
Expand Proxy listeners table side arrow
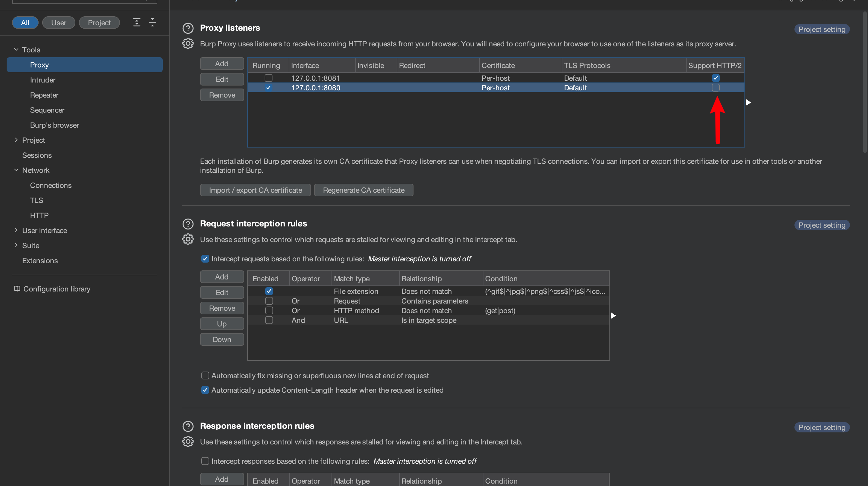click(x=748, y=102)
